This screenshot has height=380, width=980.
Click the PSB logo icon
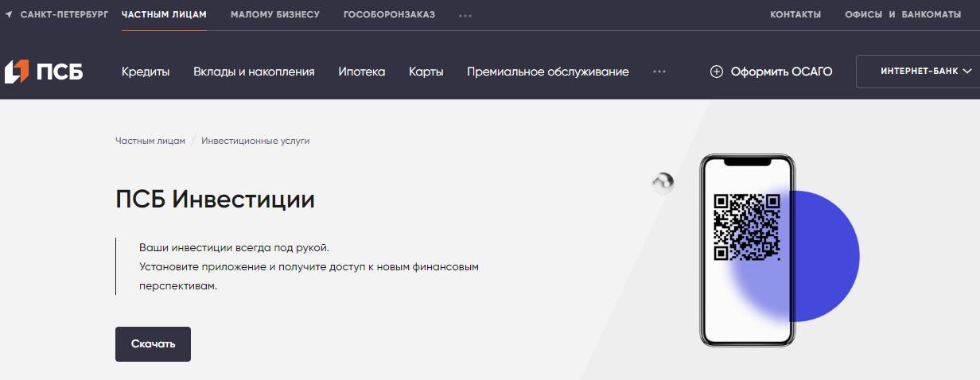click(17, 72)
